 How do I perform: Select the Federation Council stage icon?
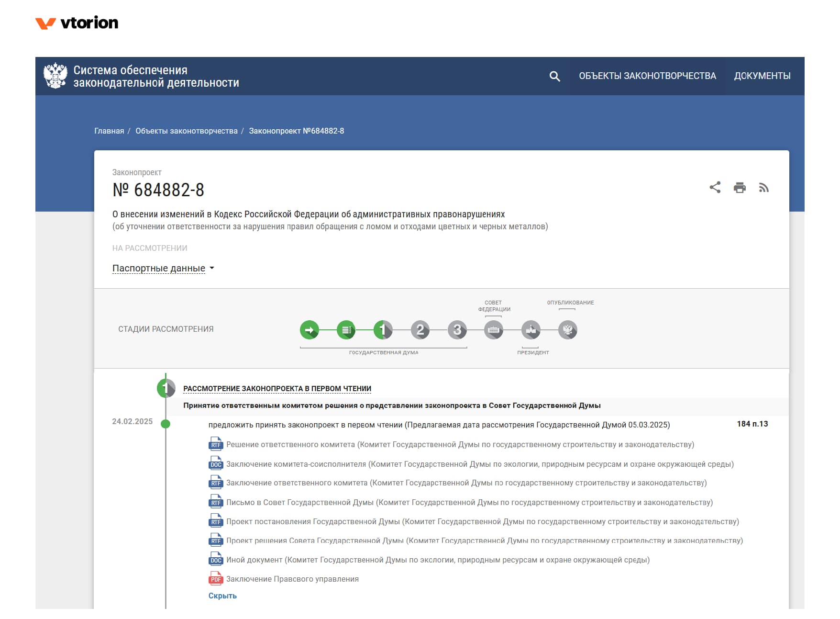[494, 330]
